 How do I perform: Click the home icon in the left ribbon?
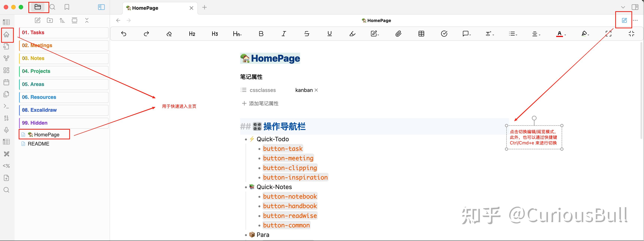(7, 35)
